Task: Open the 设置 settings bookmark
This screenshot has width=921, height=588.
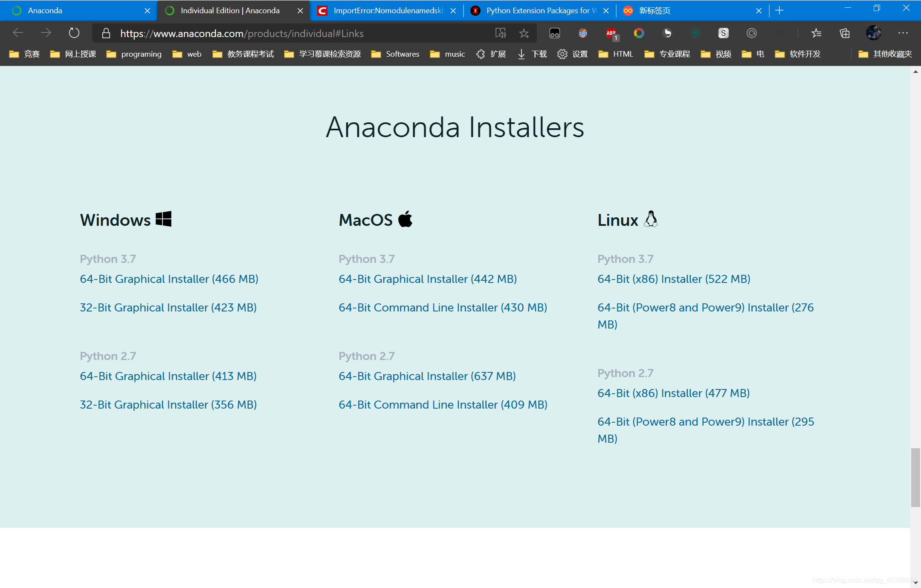Action: click(573, 54)
